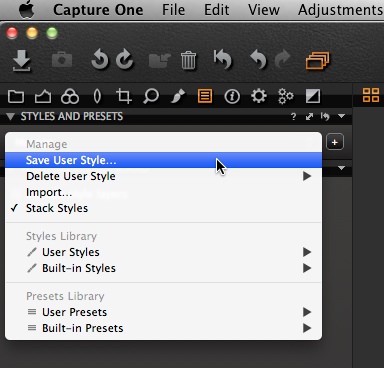Open the Apple menu
This screenshot has width=384, height=368.
pos(27,10)
